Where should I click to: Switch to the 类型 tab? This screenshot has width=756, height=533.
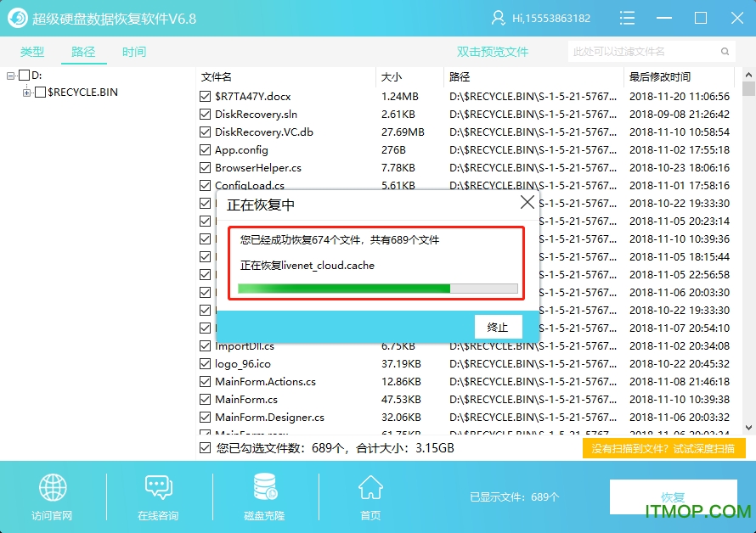tap(32, 51)
